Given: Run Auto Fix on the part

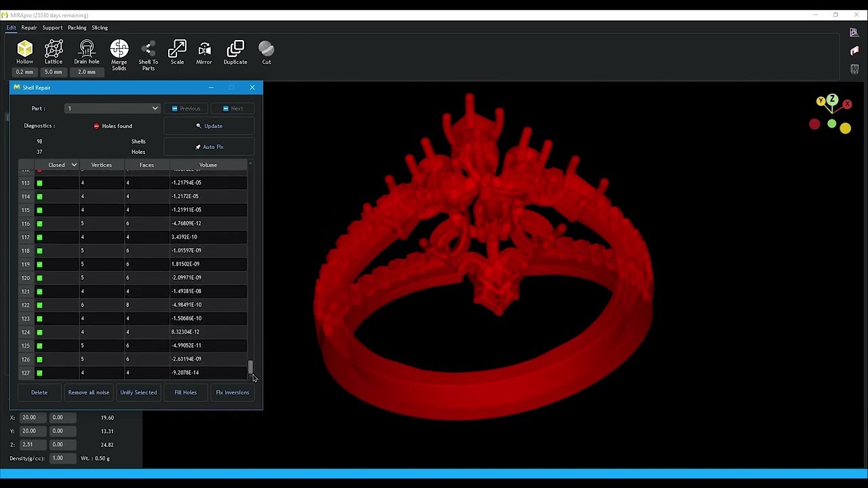Looking at the screenshot, I should pos(209,147).
